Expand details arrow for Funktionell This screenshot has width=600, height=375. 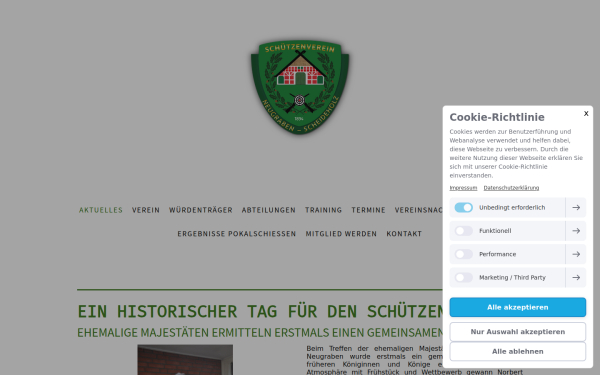click(576, 231)
